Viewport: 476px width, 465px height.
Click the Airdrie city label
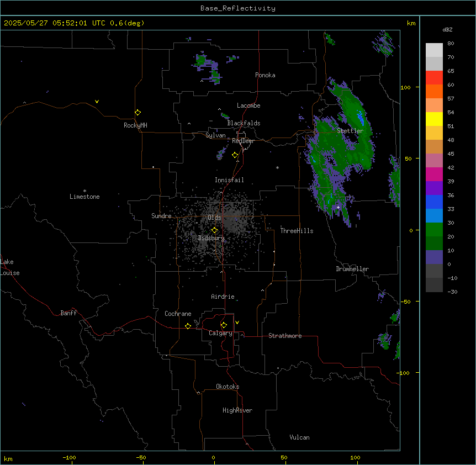[x=223, y=297]
